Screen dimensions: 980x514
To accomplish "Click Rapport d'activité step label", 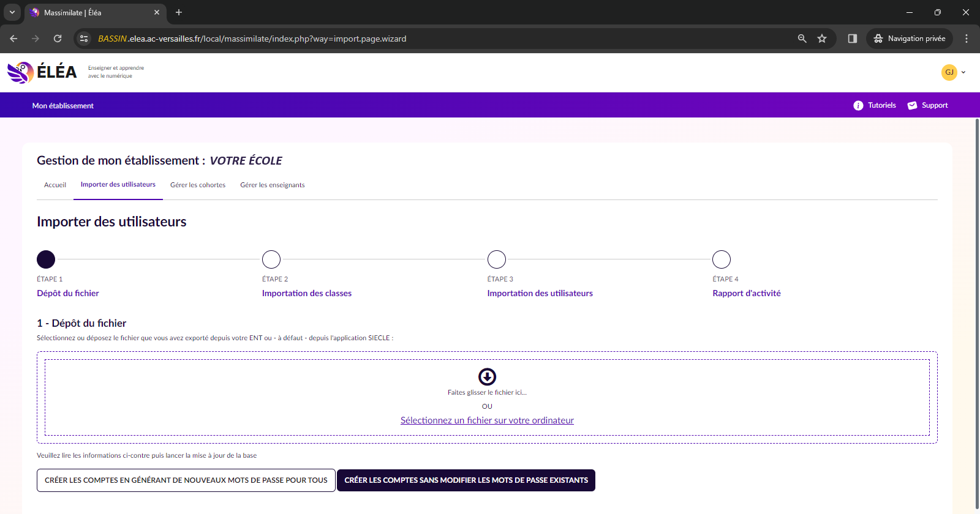I will click(x=747, y=293).
